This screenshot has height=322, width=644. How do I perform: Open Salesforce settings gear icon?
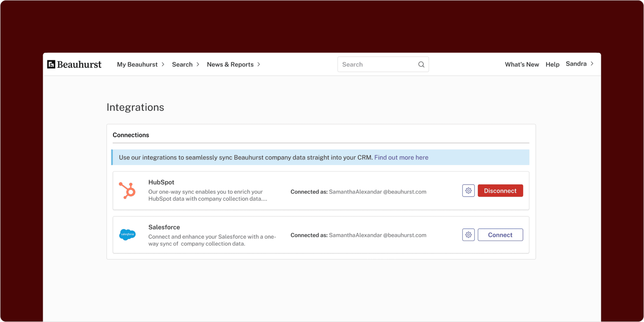pos(468,235)
